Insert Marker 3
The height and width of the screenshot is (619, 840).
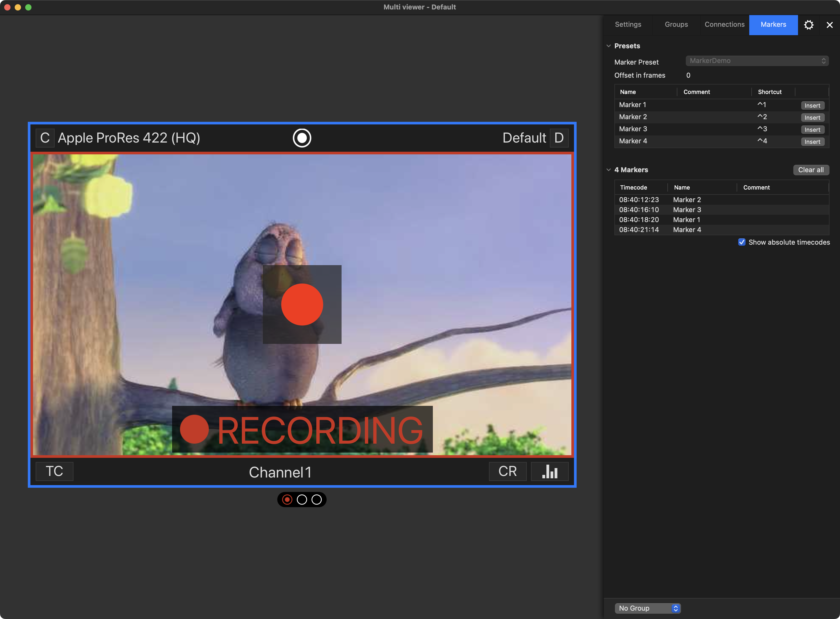click(x=812, y=130)
